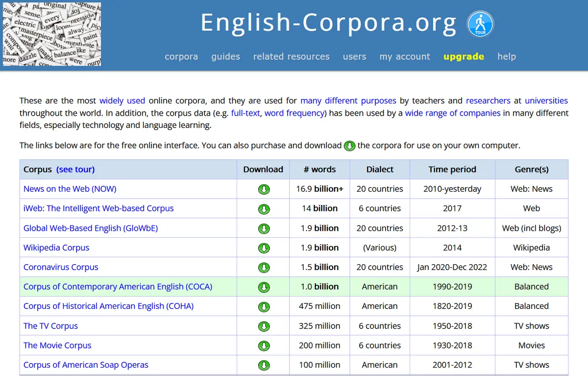Open Corpus of Historical American English (COHA)
Screen dimensions: 588x376
[109, 306]
